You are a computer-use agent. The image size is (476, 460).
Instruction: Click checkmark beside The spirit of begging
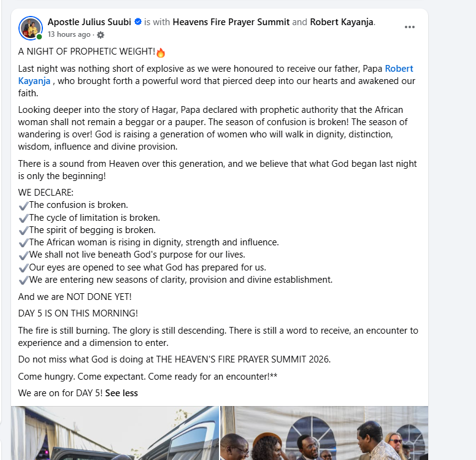[23, 231]
